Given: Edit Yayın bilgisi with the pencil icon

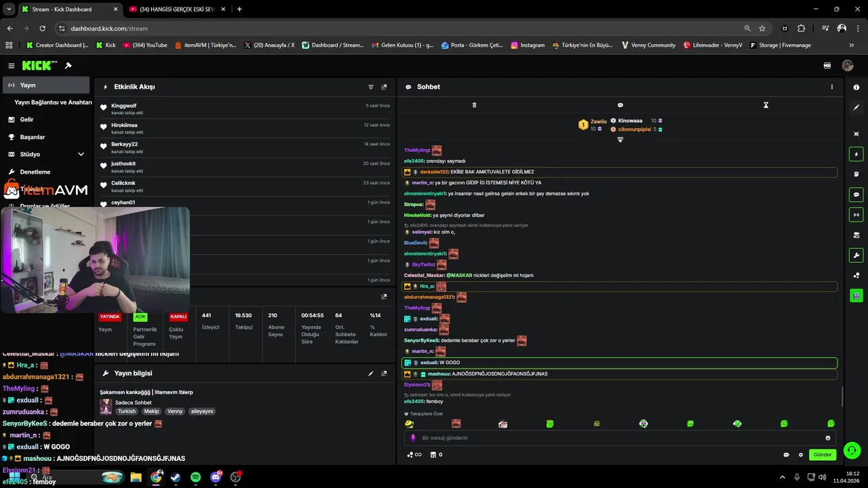Looking at the screenshot, I should click(371, 373).
